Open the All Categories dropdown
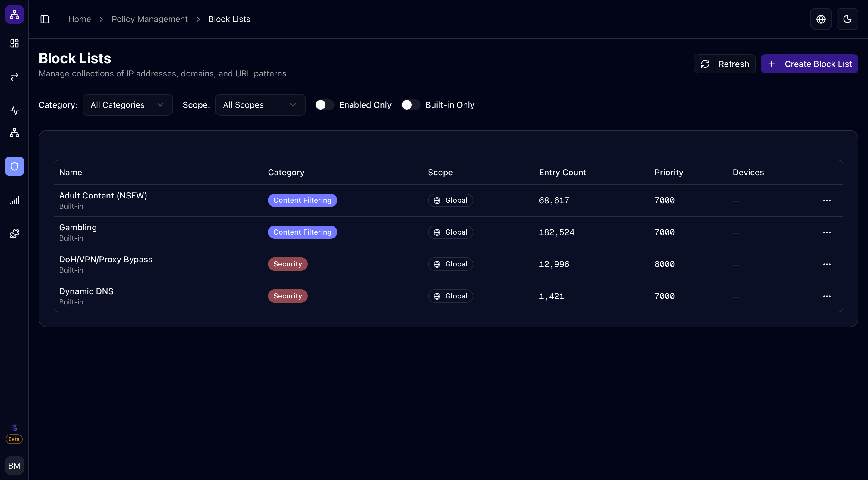The width and height of the screenshot is (868, 480). coord(127,105)
